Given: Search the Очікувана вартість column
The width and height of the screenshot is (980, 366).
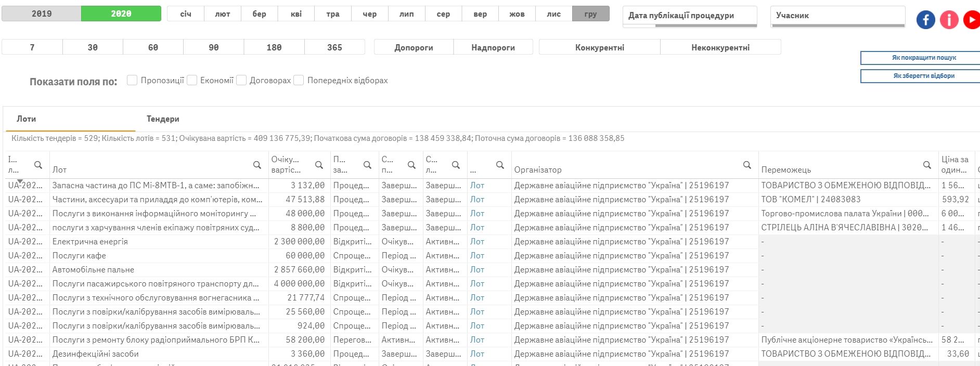Looking at the screenshot, I should [319, 165].
